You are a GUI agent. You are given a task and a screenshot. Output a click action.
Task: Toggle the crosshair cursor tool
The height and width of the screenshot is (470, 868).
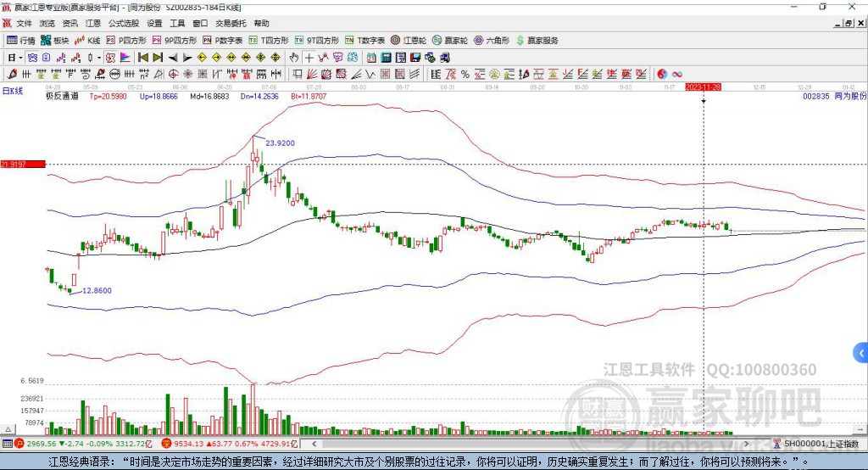pyautogui.click(x=309, y=57)
